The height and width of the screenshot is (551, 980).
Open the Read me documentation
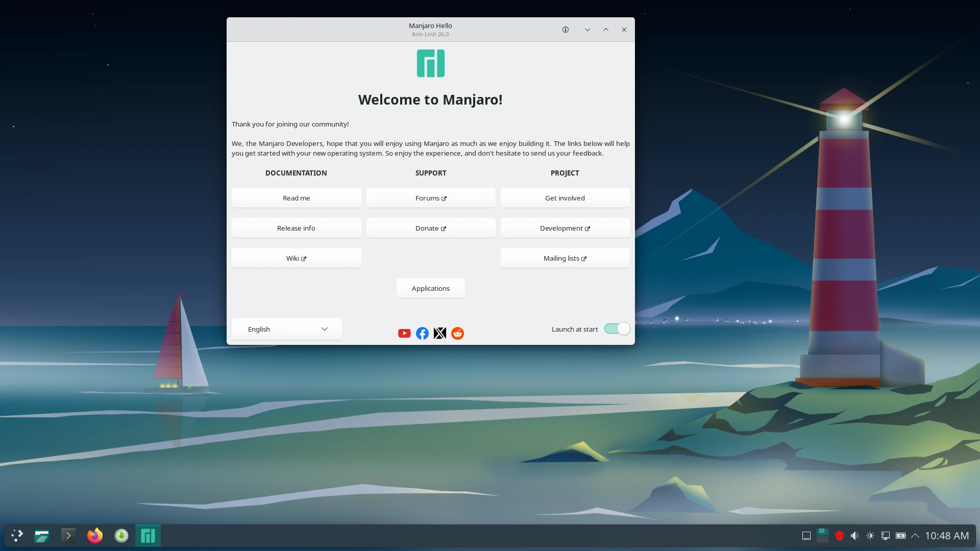click(x=296, y=197)
